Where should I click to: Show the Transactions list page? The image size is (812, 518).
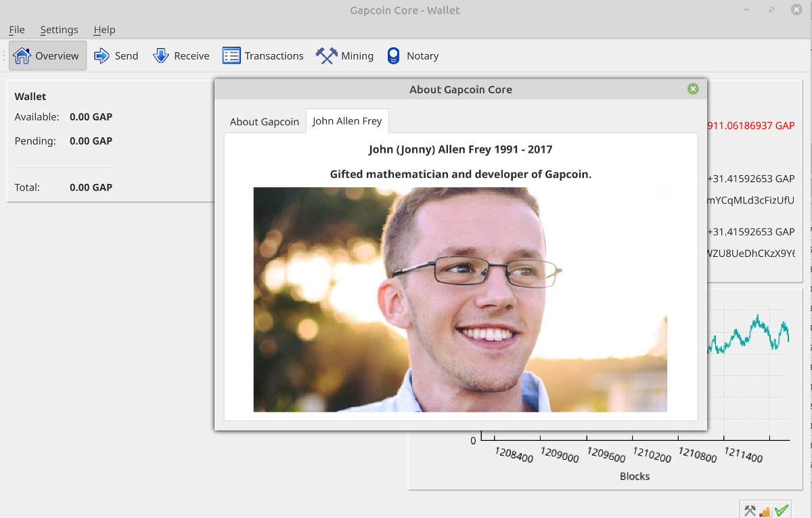(263, 55)
